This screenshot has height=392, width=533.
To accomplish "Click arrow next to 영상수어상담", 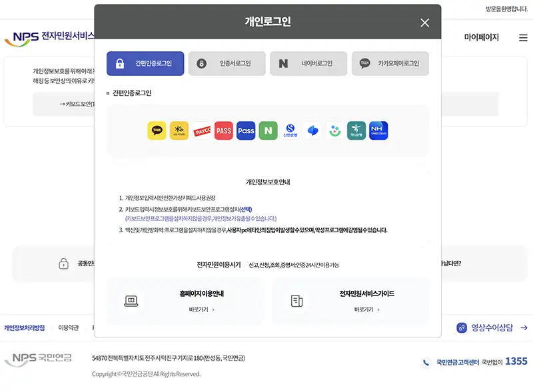I will pyautogui.click(x=524, y=328).
